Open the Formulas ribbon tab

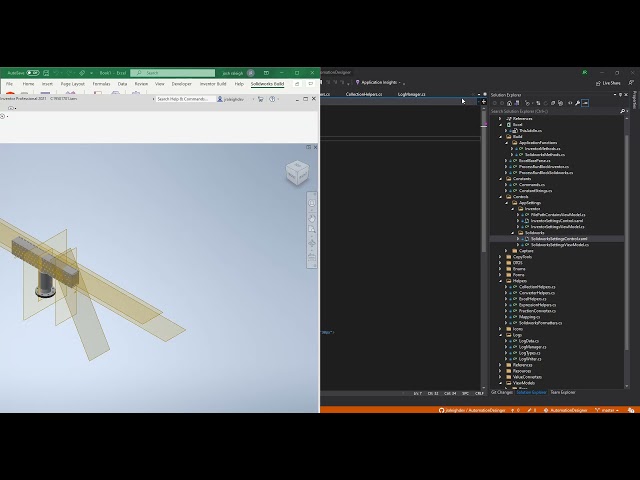coord(101,84)
